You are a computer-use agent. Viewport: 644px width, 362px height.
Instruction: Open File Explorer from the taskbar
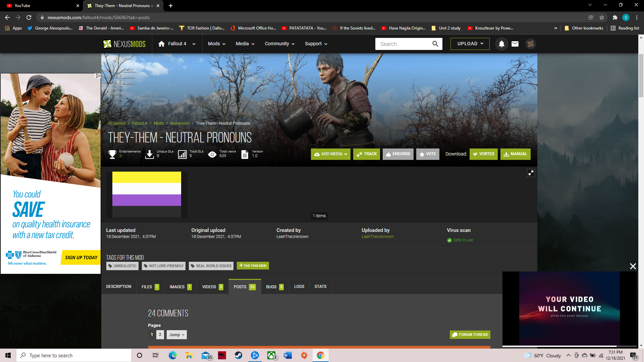click(189, 355)
